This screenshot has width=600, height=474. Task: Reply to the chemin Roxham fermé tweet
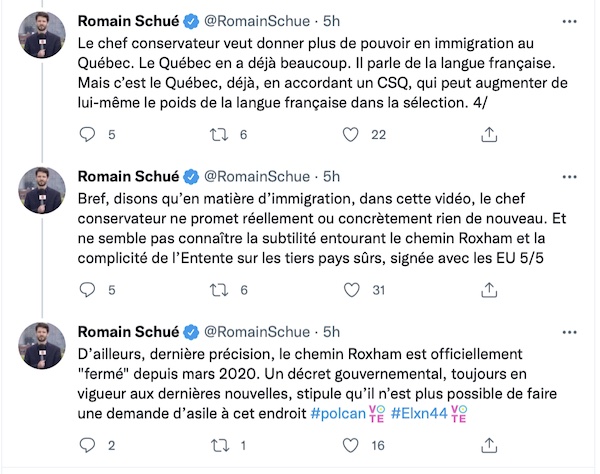(x=87, y=445)
